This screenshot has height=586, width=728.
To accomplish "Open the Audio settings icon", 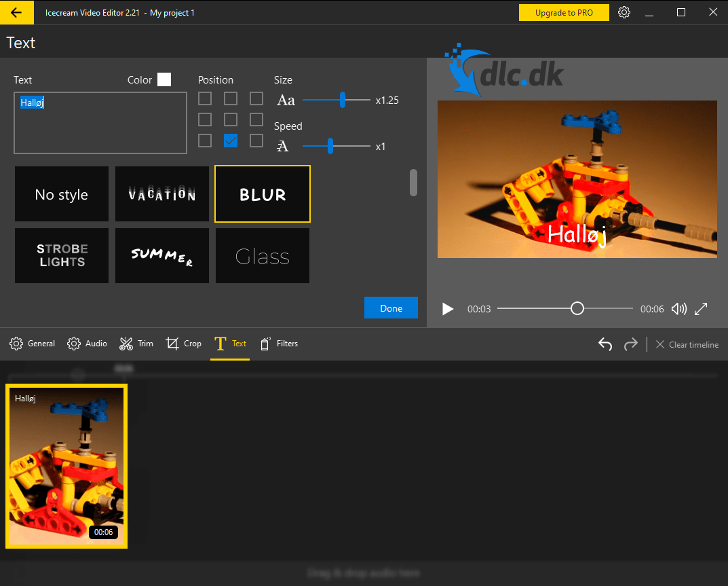I will point(74,344).
